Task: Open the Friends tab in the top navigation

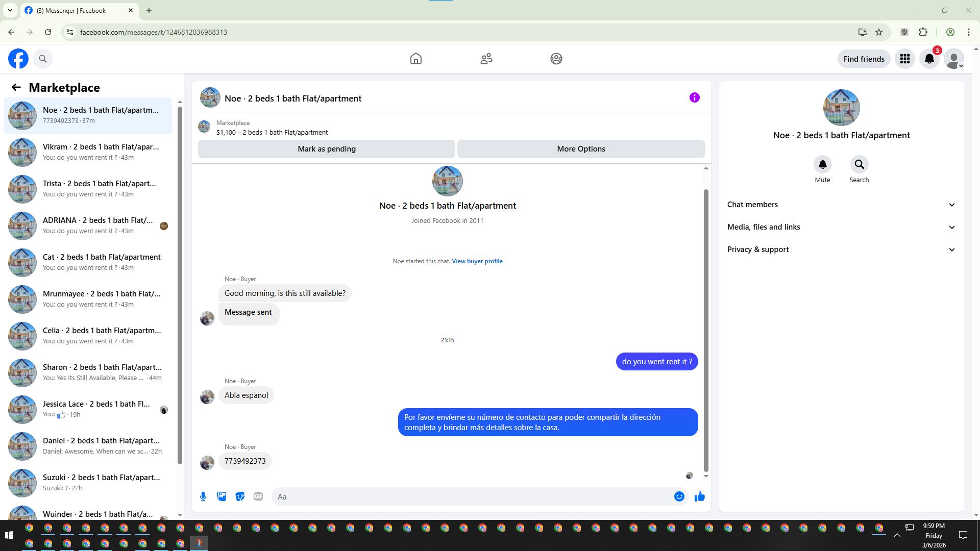Action: click(486, 59)
